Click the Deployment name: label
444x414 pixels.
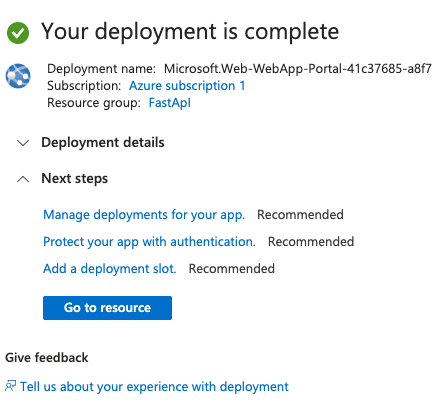point(101,69)
